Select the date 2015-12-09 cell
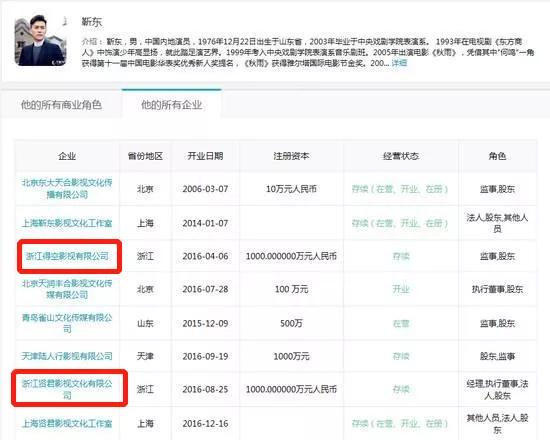This screenshot has width=550, height=440. pos(205,323)
